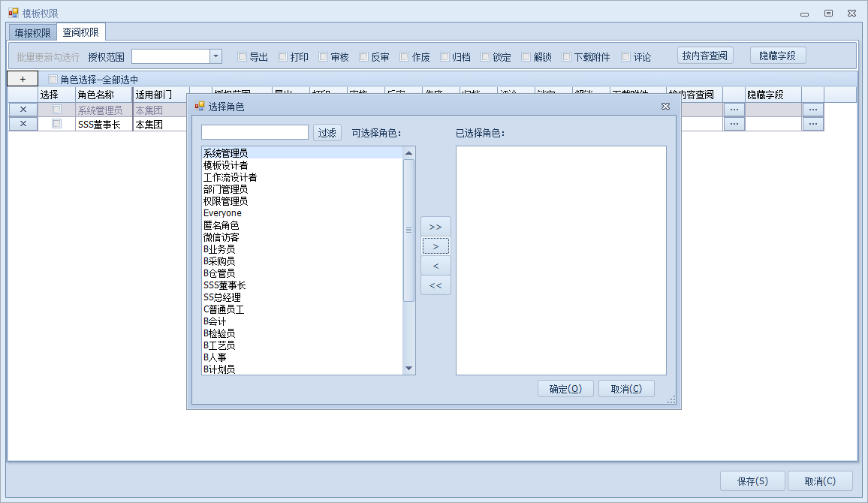This screenshot has height=503, width=868.
Task: Click the 过滤 filter button
Action: [x=327, y=133]
